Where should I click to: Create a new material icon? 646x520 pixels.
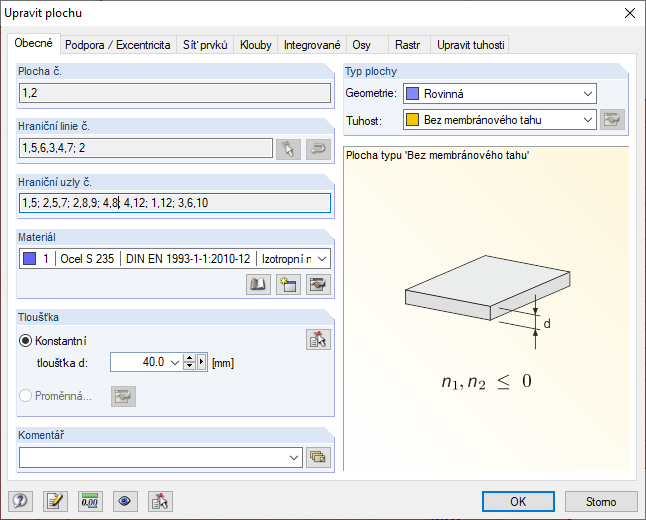click(288, 284)
